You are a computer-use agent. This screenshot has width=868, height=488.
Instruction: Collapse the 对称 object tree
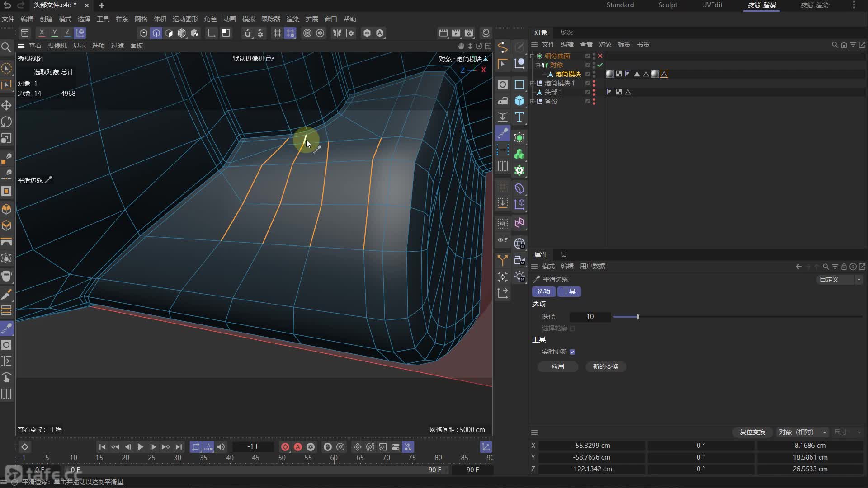click(x=538, y=65)
